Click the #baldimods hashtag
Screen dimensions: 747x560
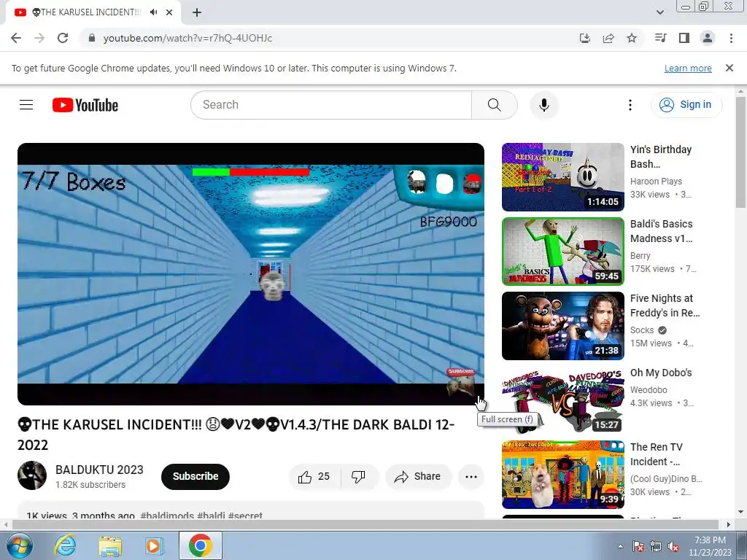point(167,516)
